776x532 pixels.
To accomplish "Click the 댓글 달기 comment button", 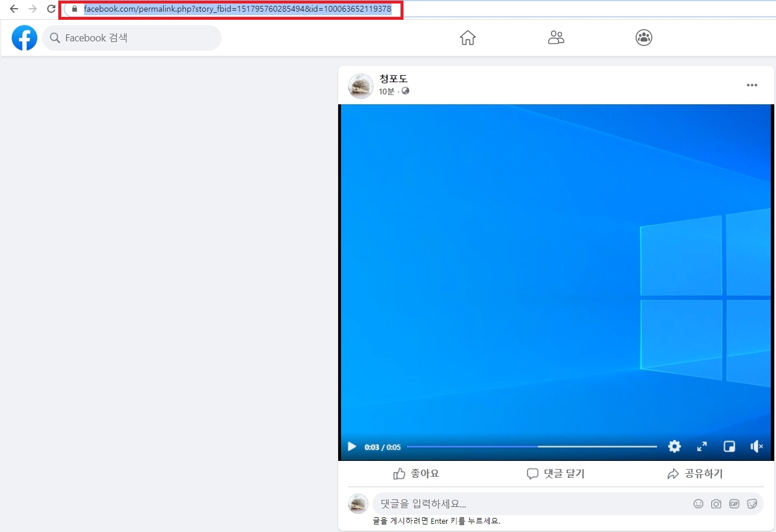I will pyautogui.click(x=556, y=474).
